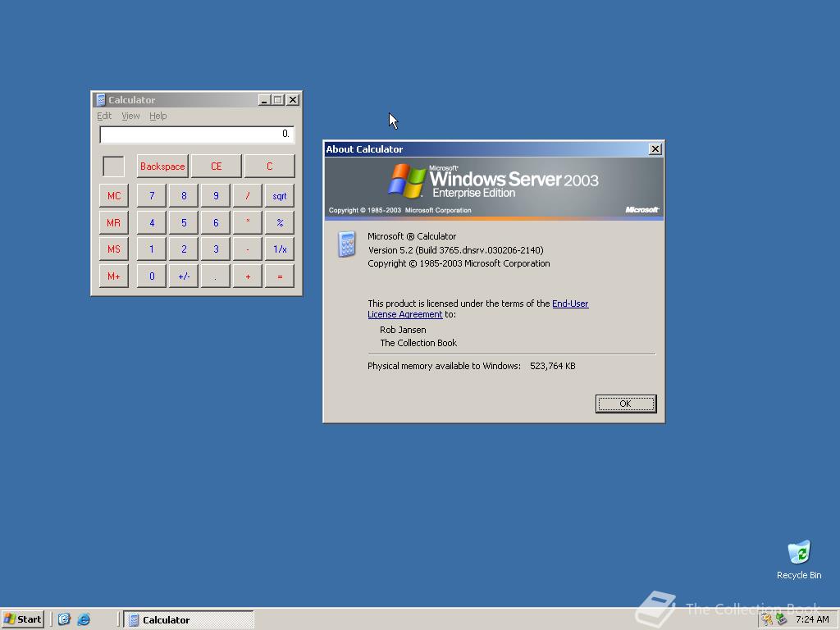Click digit 7 on the calculator
Viewport: 840px width, 630px height.
(152, 195)
